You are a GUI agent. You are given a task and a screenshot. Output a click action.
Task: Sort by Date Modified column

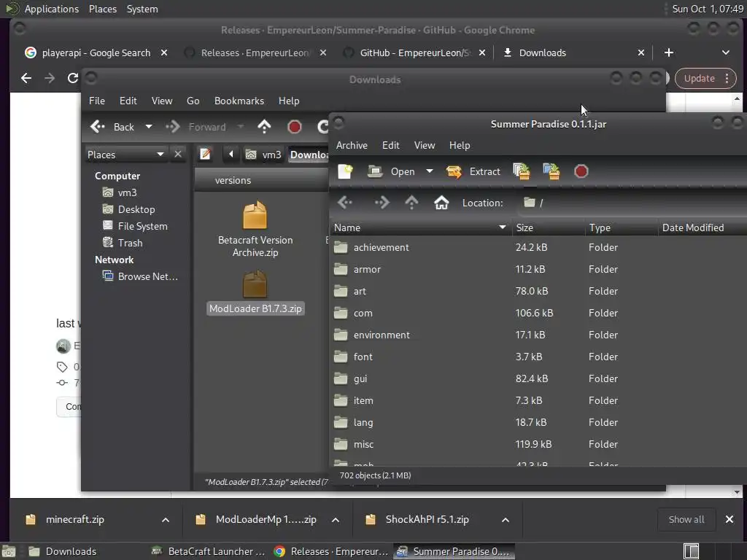click(x=703, y=227)
